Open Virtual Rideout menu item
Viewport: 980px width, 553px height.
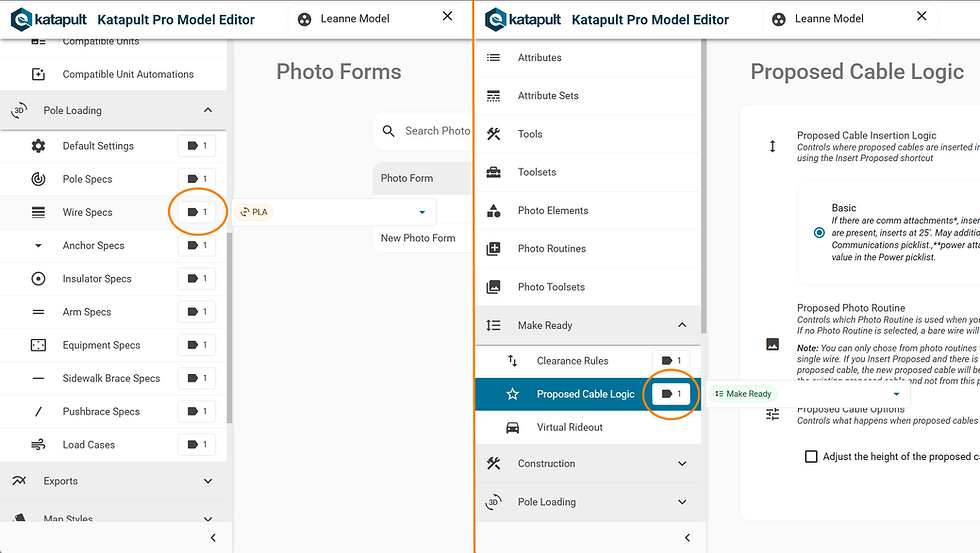click(x=588, y=427)
